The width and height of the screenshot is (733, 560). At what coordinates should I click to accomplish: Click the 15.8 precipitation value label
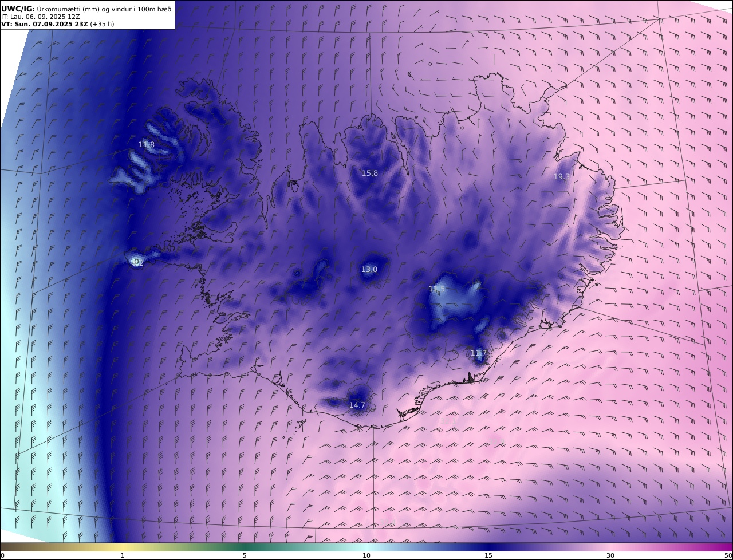click(x=369, y=173)
